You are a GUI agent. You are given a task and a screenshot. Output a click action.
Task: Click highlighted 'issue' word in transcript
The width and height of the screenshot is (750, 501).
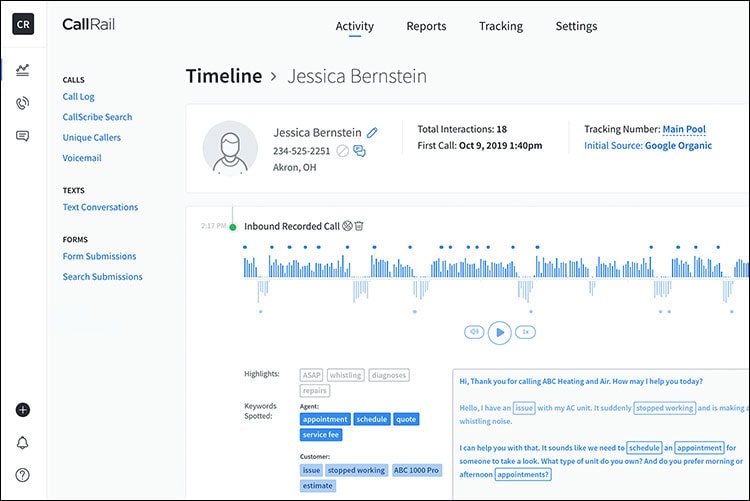coord(524,408)
